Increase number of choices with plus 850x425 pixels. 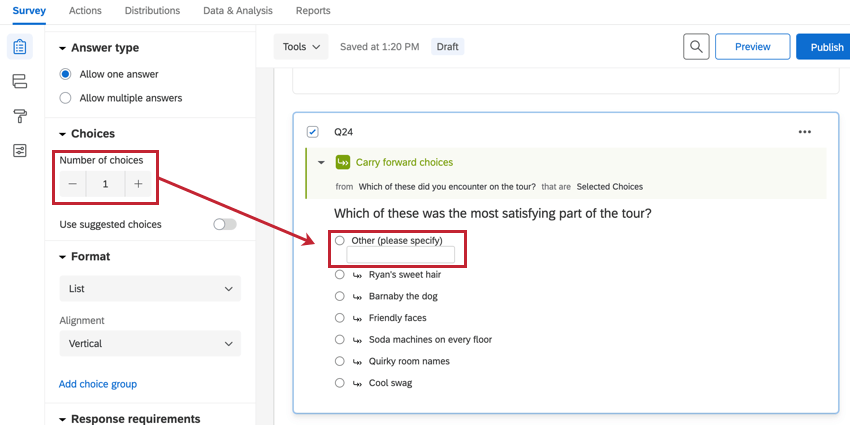pos(138,184)
